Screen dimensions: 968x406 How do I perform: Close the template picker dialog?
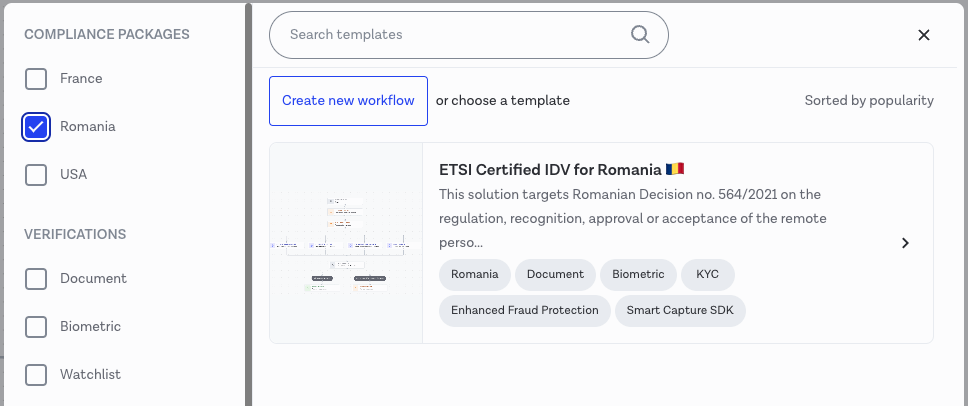coord(924,35)
